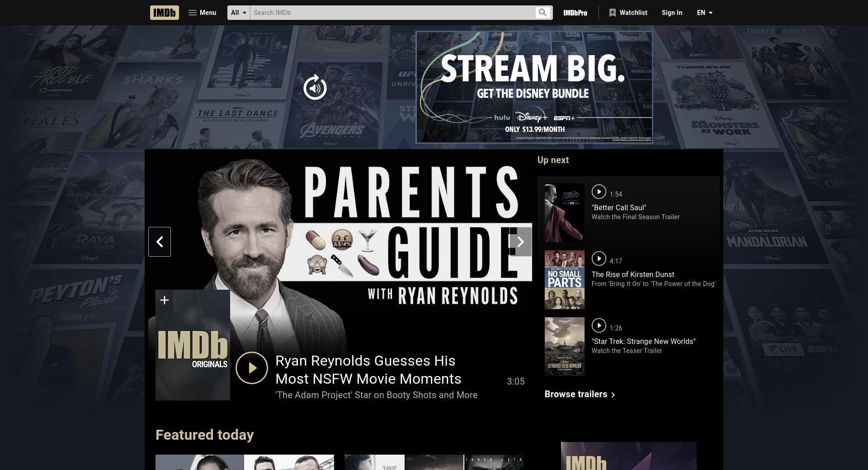868x470 pixels.
Task: Click the Sign In button
Action: click(672, 13)
